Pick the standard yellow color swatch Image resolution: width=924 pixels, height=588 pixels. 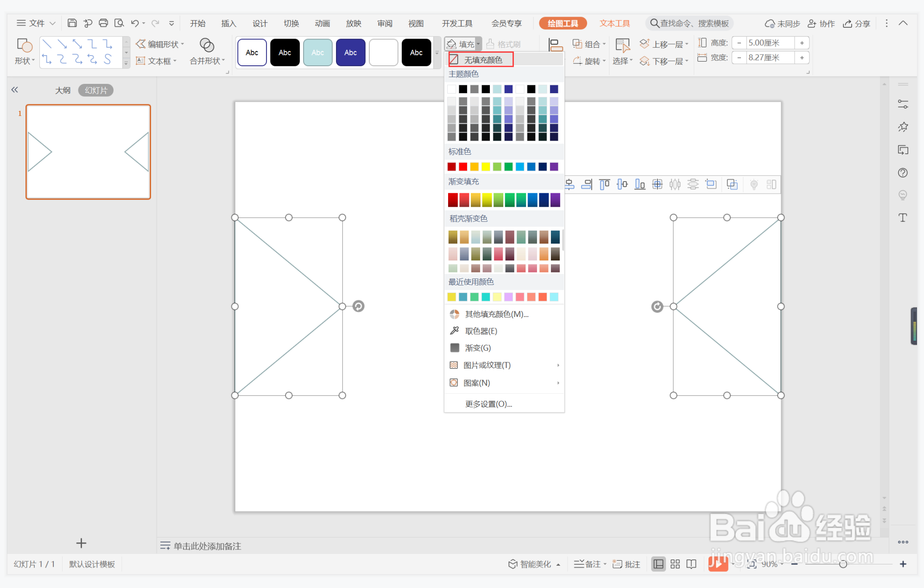(486, 167)
